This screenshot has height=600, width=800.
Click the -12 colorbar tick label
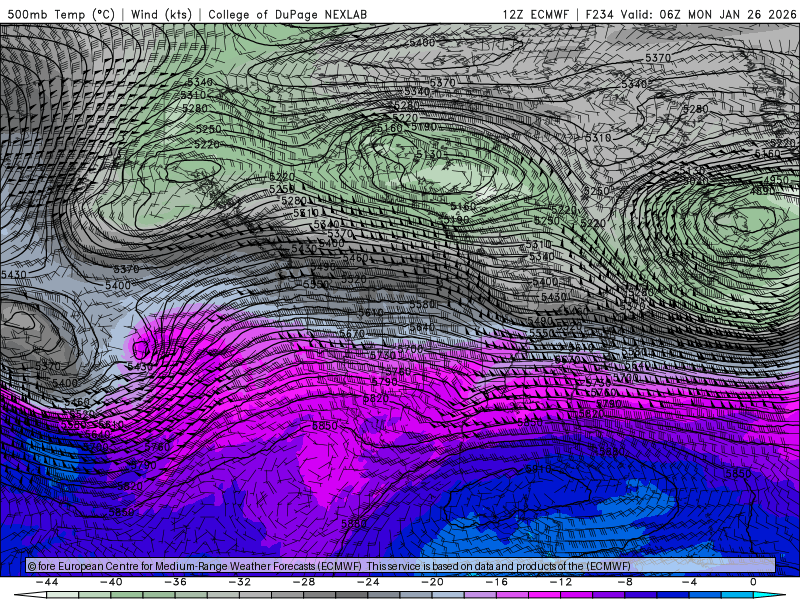click(561, 582)
